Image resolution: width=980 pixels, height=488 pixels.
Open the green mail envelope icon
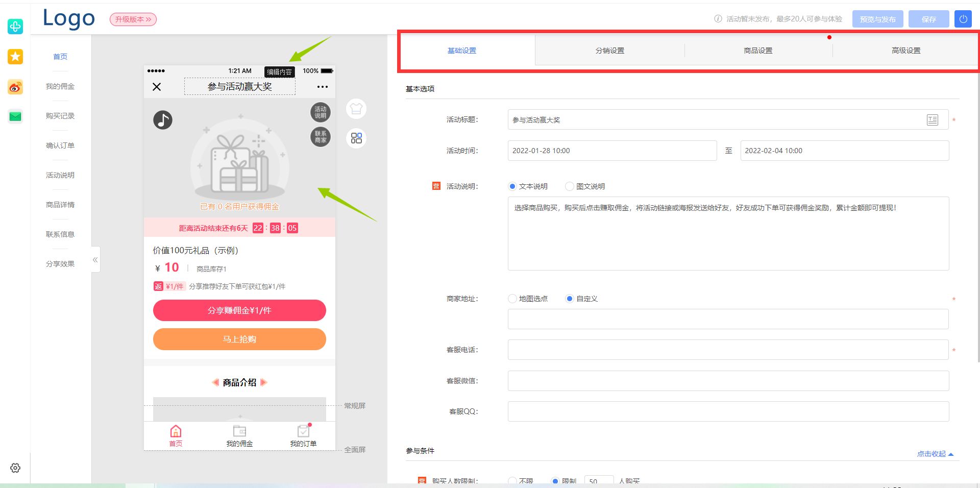point(15,117)
